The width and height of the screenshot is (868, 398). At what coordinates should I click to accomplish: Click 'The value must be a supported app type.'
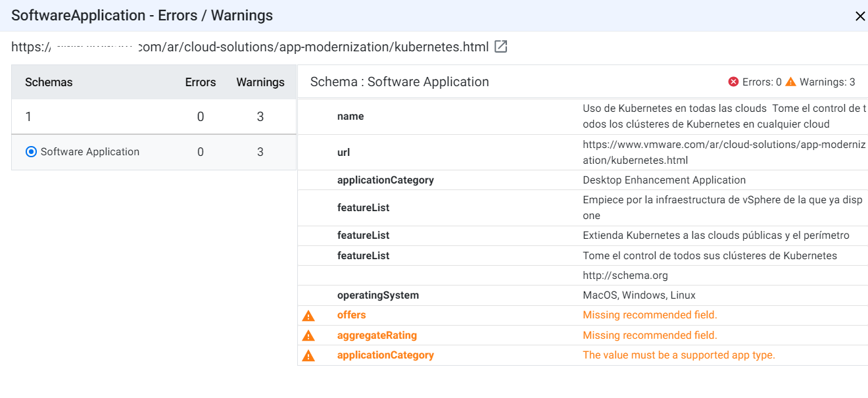click(x=679, y=355)
